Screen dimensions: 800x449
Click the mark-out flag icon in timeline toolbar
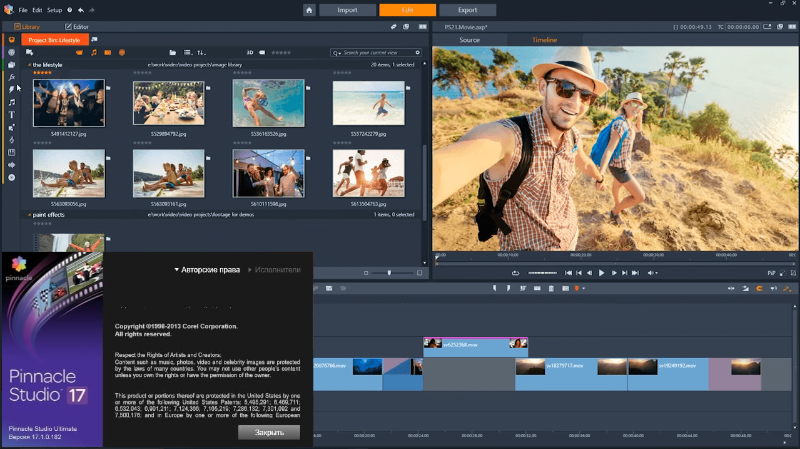(508, 289)
